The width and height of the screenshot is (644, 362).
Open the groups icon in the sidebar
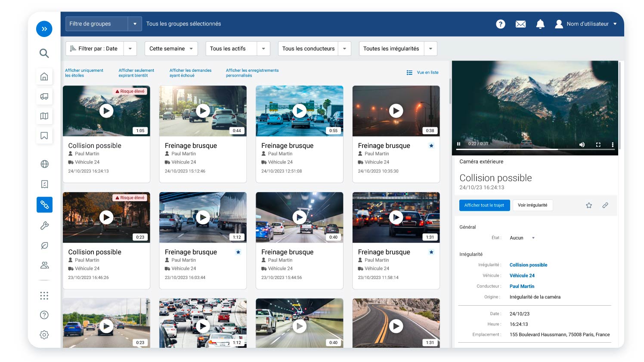(x=44, y=265)
